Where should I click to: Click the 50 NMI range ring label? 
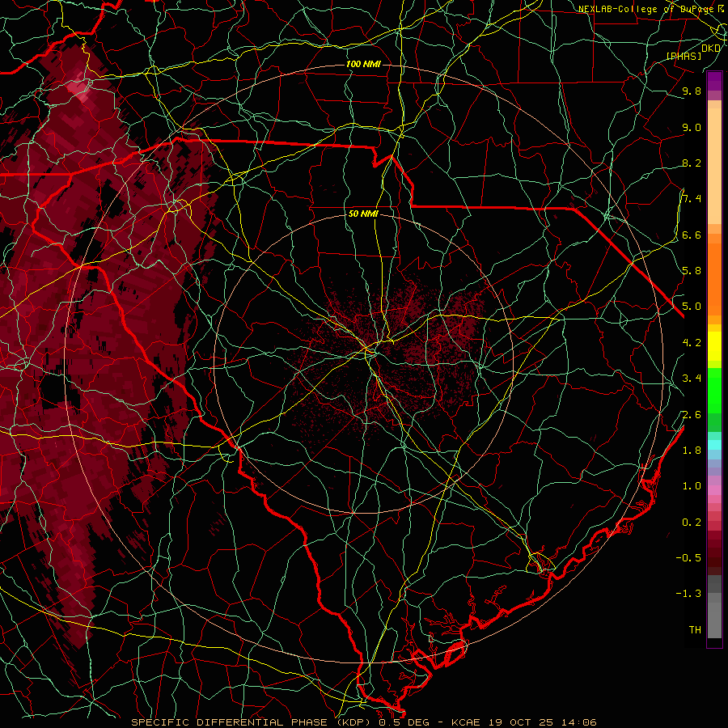click(x=363, y=214)
